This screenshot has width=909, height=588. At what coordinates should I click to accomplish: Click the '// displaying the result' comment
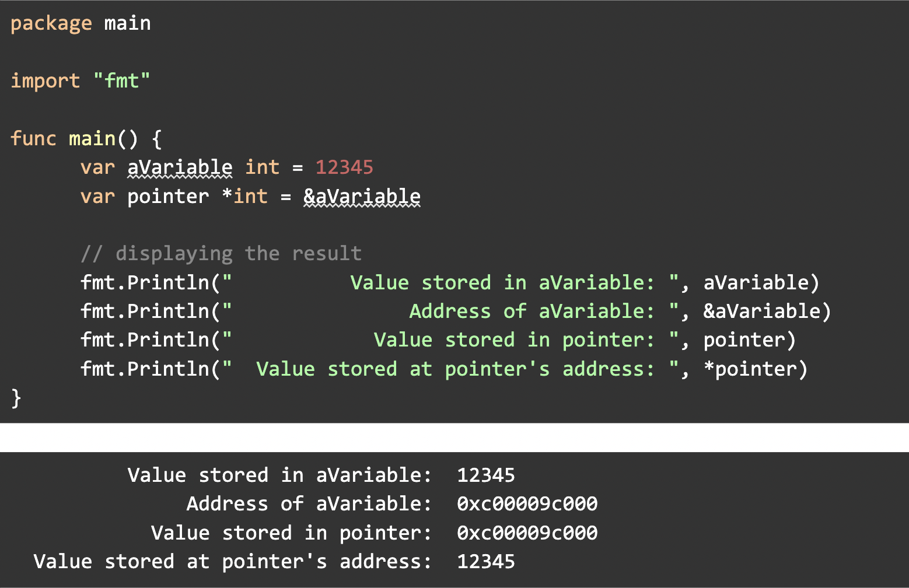(221, 254)
